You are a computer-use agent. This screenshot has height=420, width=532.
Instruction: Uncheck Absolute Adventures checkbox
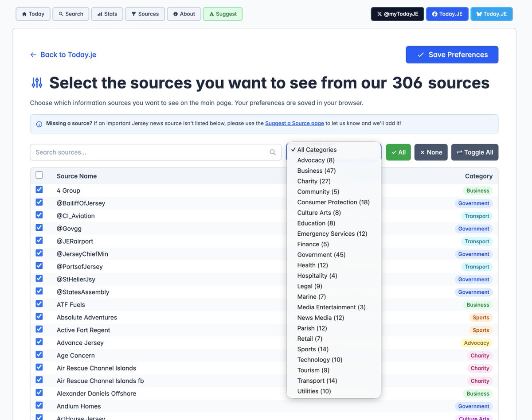coord(39,316)
